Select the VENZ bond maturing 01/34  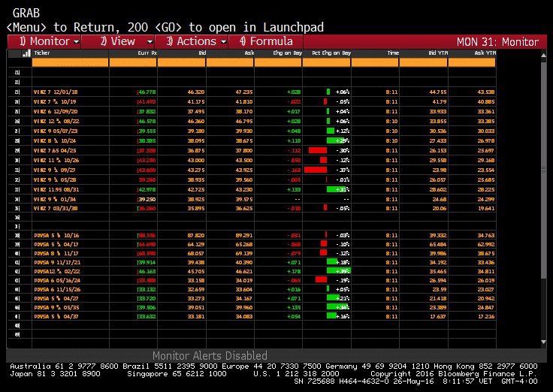55,199
